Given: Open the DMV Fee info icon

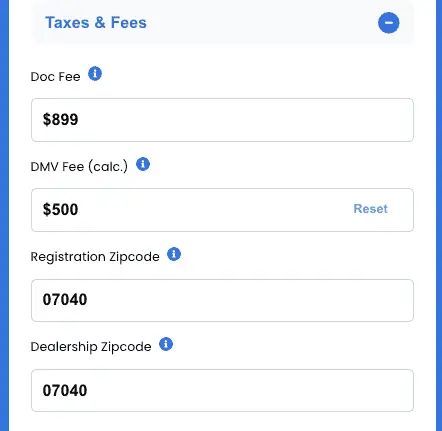Looking at the screenshot, I should coord(143,164).
